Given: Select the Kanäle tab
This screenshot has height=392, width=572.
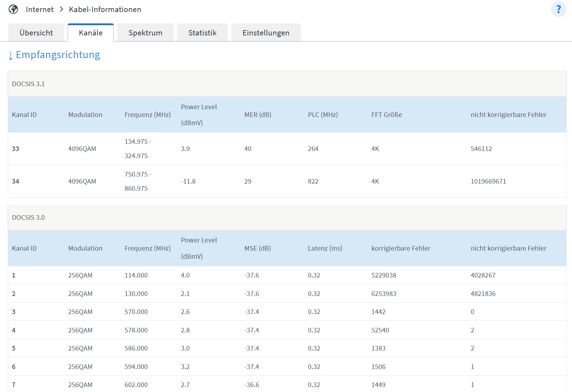Looking at the screenshot, I should click(91, 33).
